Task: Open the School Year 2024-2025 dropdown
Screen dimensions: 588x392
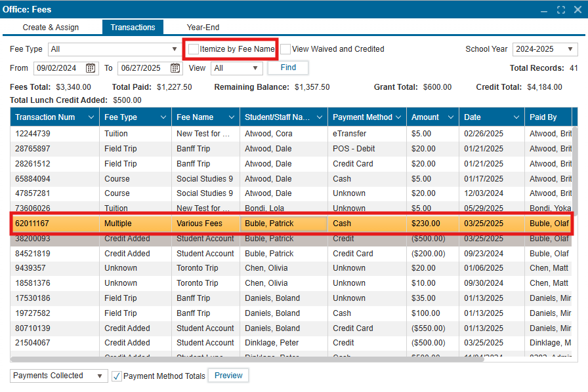Action: click(570, 49)
